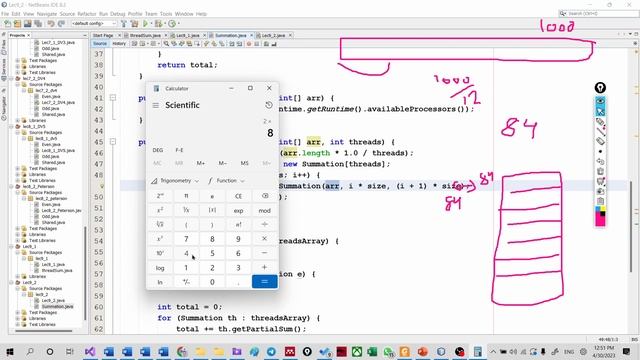Select the eraser in annotation toolbar
Viewport: 640px width, 360px height.
tap(600, 141)
